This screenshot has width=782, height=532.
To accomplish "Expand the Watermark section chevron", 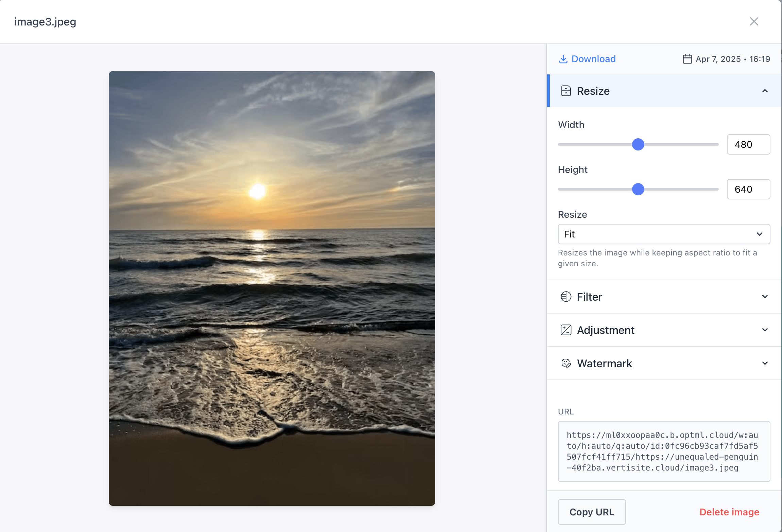I will (x=765, y=363).
